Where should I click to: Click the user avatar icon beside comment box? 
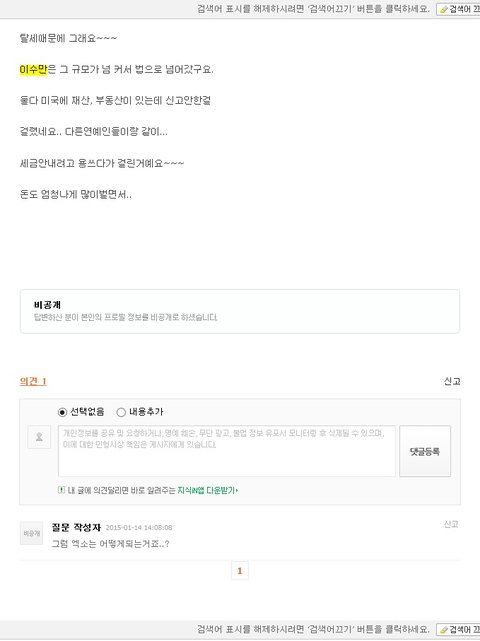[x=39, y=437]
